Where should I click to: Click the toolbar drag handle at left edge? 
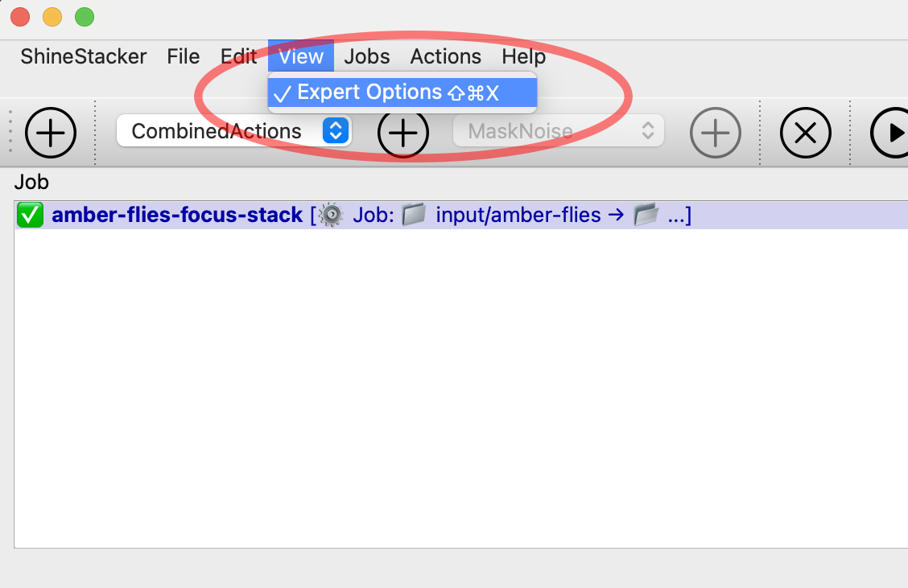point(10,133)
